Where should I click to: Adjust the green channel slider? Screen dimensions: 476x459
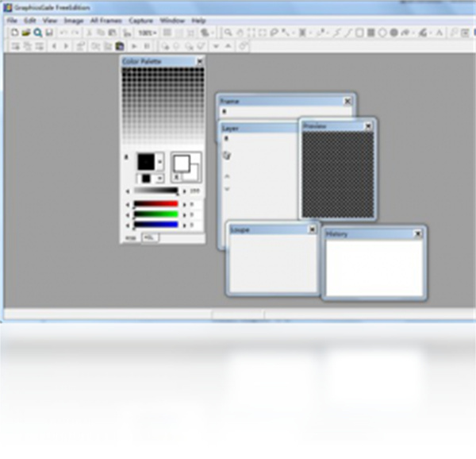[x=155, y=214]
